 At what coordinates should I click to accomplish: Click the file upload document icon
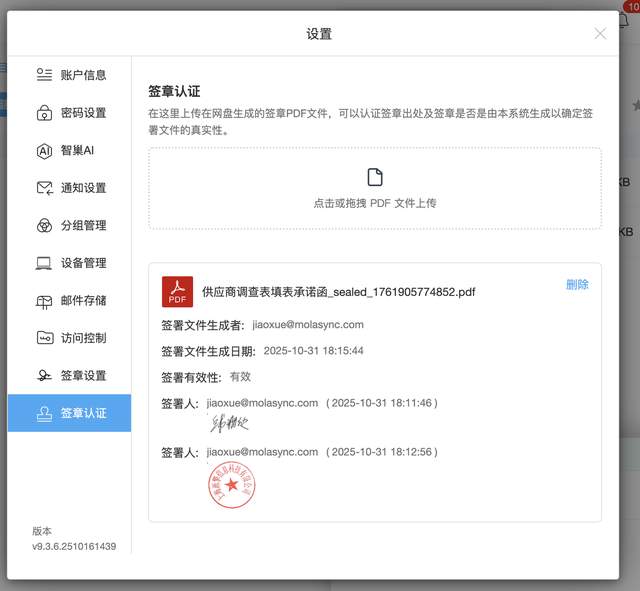pos(375,177)
